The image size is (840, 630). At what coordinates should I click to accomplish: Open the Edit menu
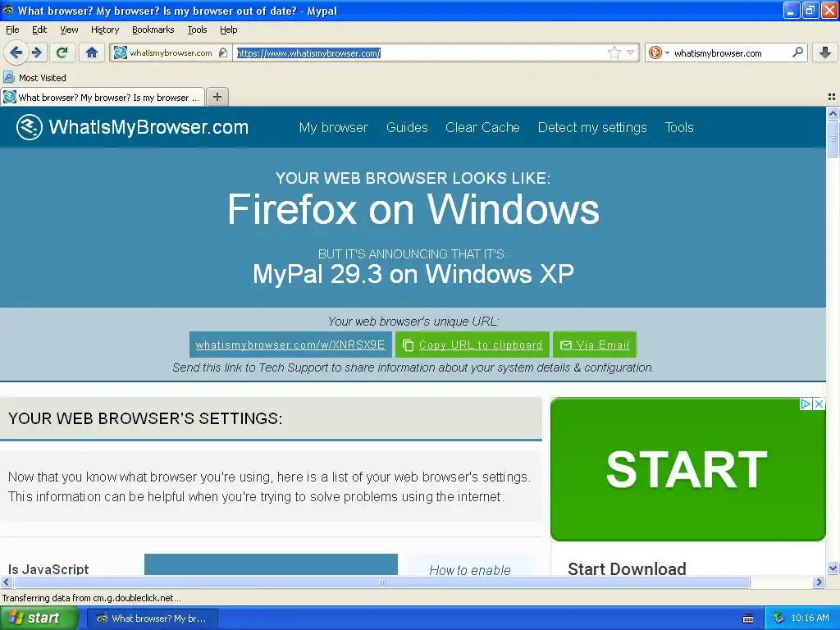39,30
